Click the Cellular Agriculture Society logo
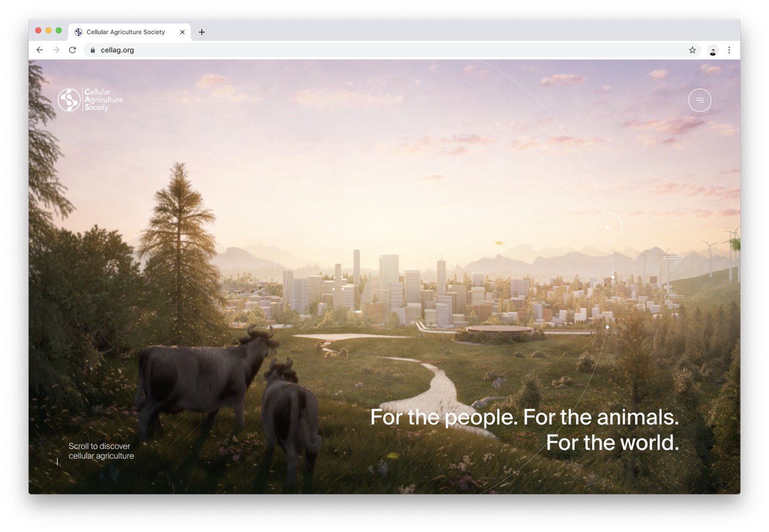 (90, 100)
